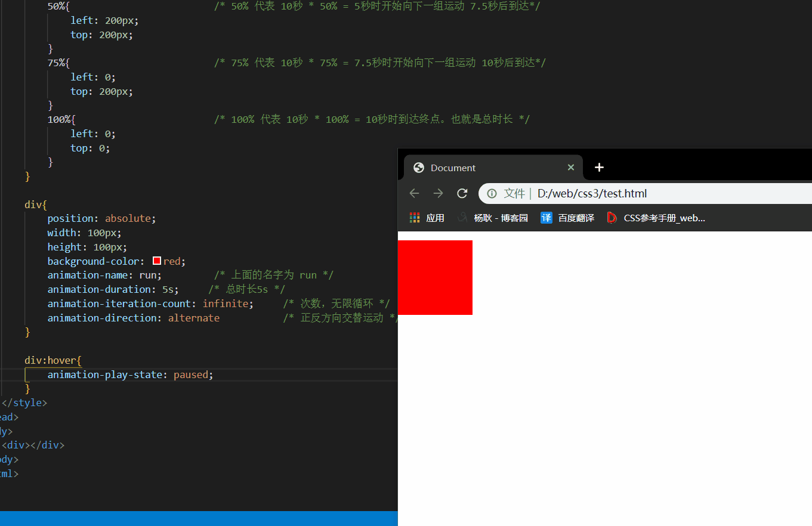Reload the test.html page in Chrome
The height and width of the screenshot is (526, 812).
462,193
